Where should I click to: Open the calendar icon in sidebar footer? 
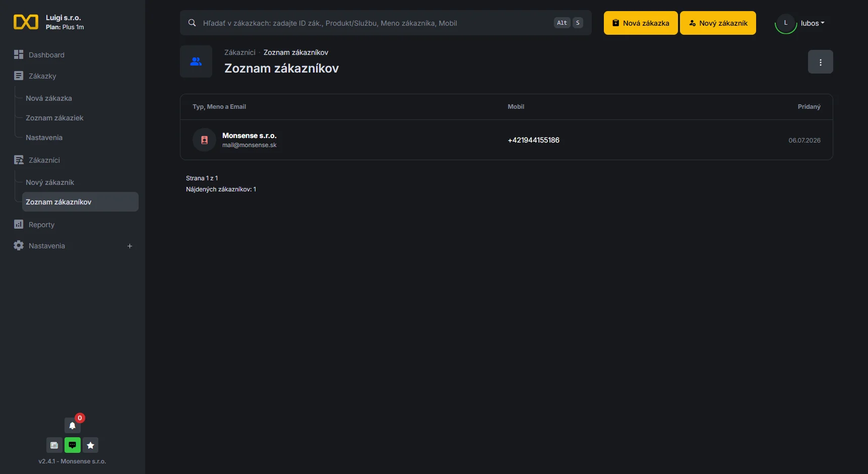point(54,445)
